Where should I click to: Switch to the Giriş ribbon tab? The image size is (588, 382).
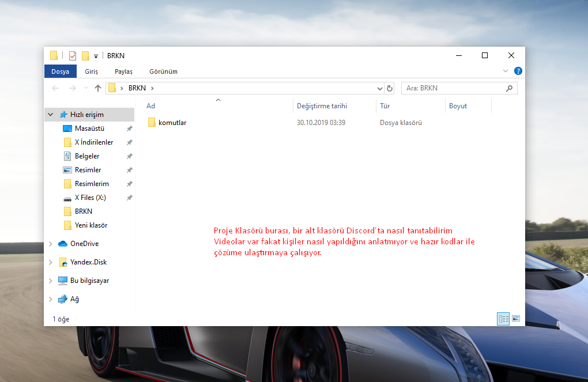[x=91, y=71]
